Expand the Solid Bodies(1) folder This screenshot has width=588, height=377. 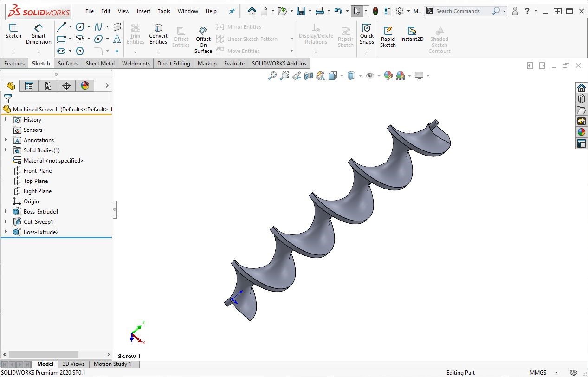pyautogui.click(x=6, y=150)
